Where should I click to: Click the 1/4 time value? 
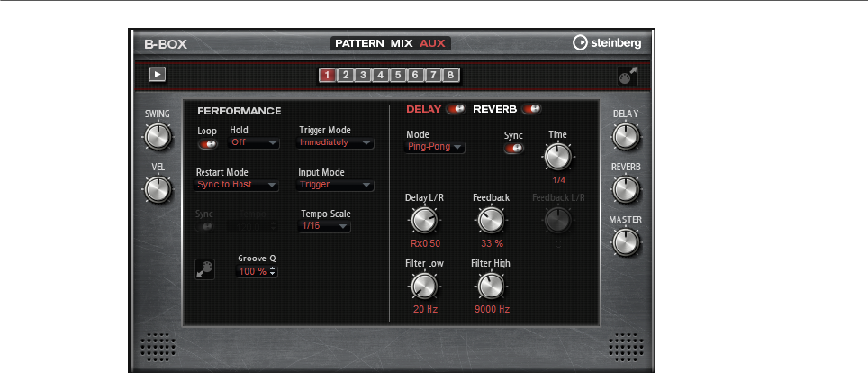click(558, 180)
